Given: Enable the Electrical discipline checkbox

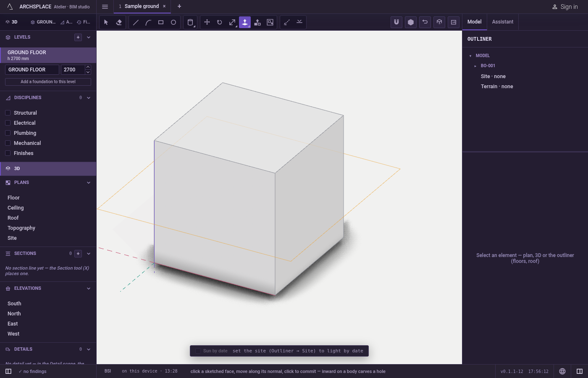Looking at the screenshot, I should pos(8,123).
